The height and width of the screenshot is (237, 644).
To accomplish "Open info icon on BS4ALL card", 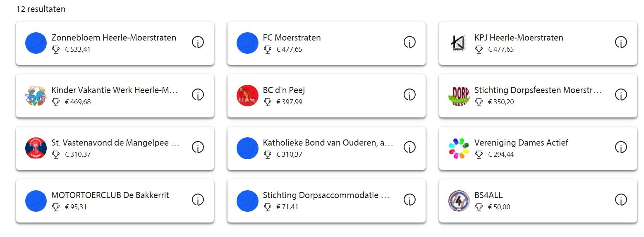I will coord(621,200).
